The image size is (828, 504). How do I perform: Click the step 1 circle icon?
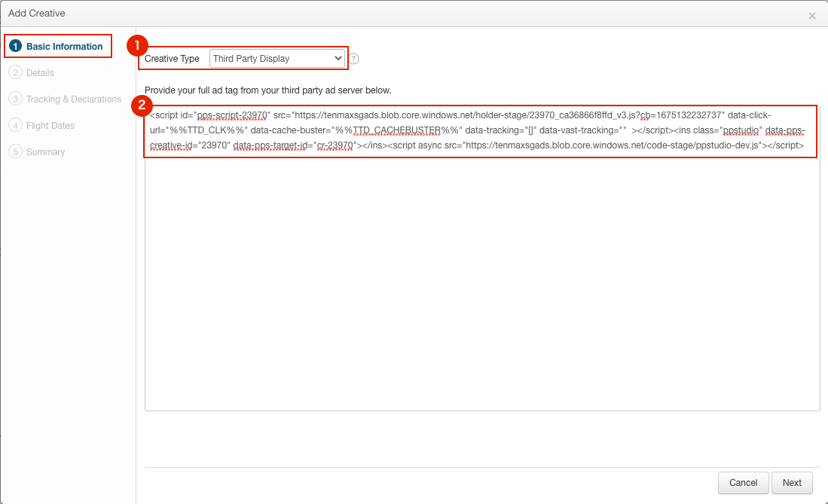(15, 47)
